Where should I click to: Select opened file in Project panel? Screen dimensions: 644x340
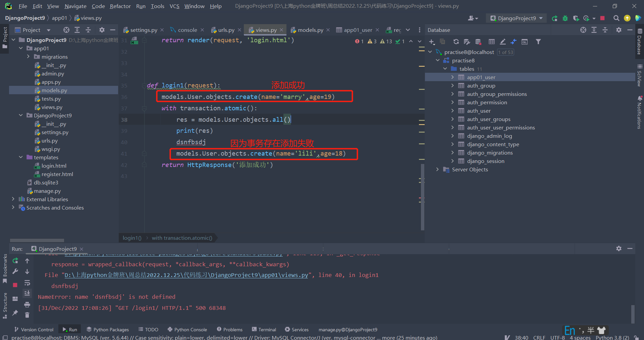point(66,30)
